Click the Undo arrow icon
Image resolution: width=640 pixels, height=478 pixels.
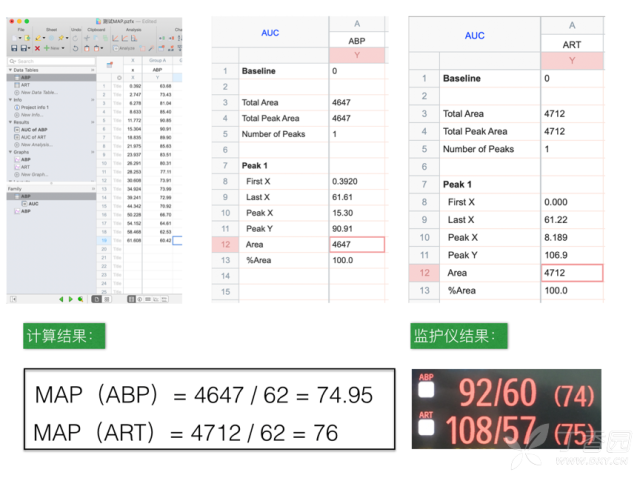click(77, 48)
